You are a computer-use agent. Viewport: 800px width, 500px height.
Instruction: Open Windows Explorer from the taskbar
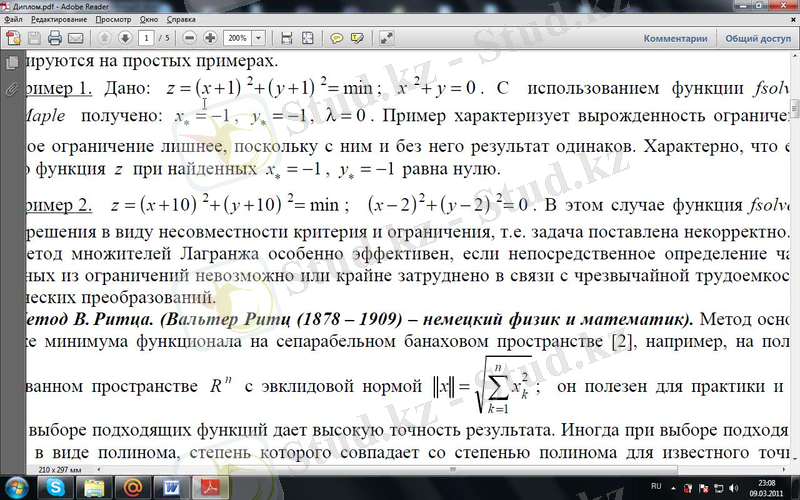(x=94, y=488)
